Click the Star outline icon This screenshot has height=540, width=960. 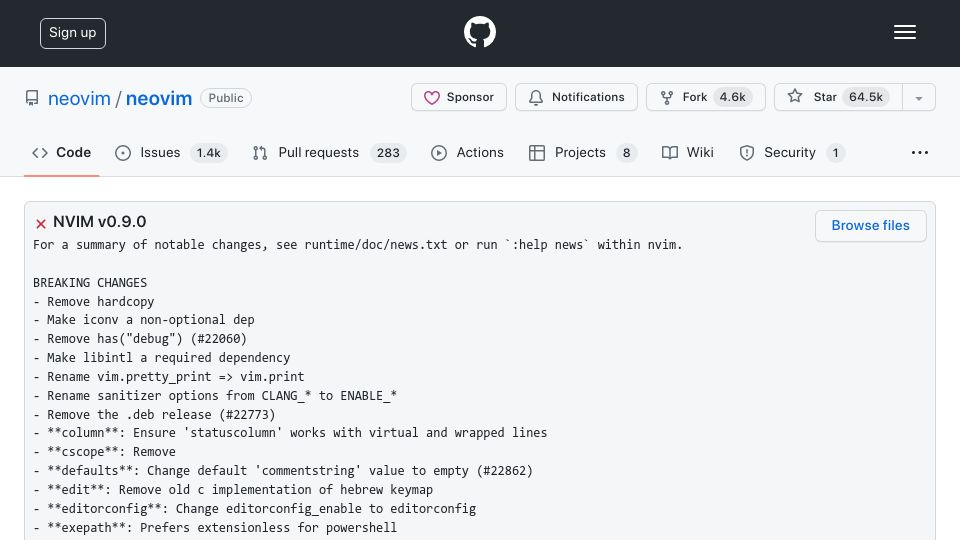point(795,96)
